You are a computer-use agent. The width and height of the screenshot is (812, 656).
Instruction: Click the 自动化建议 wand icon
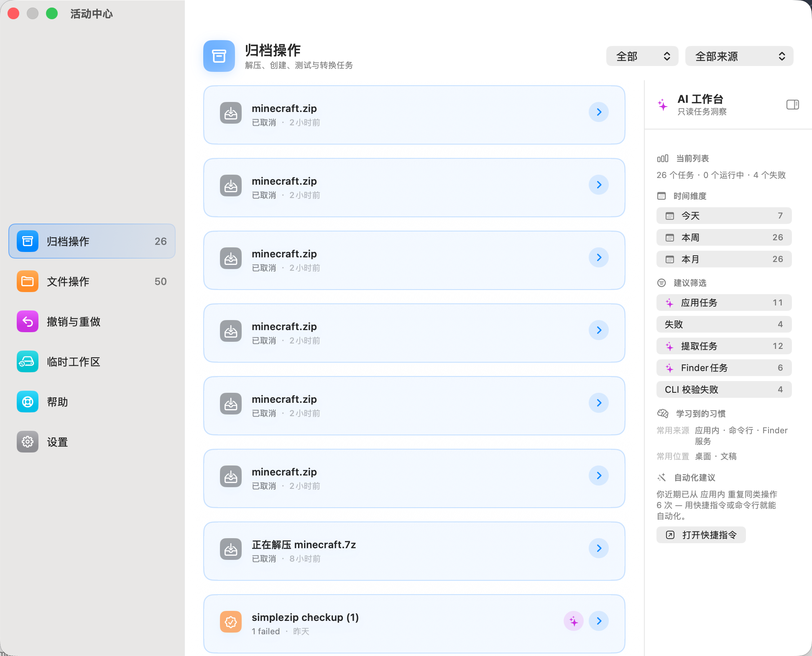coord(661,477)
